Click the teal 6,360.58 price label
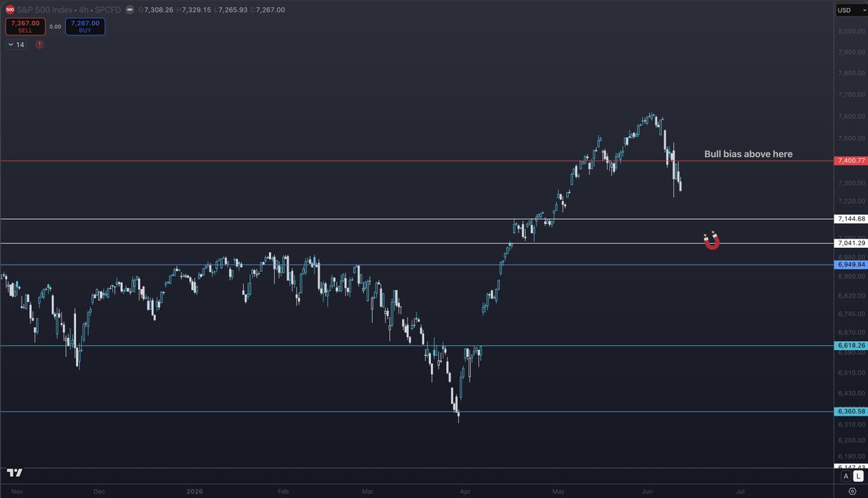 tap(851, 411)
